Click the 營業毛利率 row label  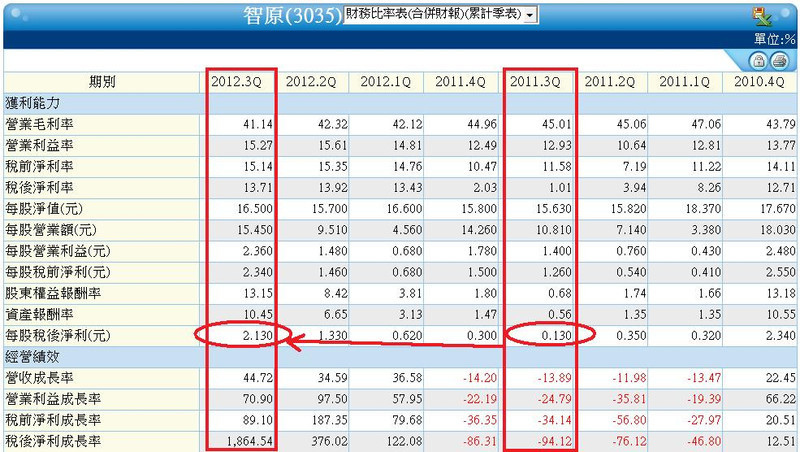[x=39, y=124]
